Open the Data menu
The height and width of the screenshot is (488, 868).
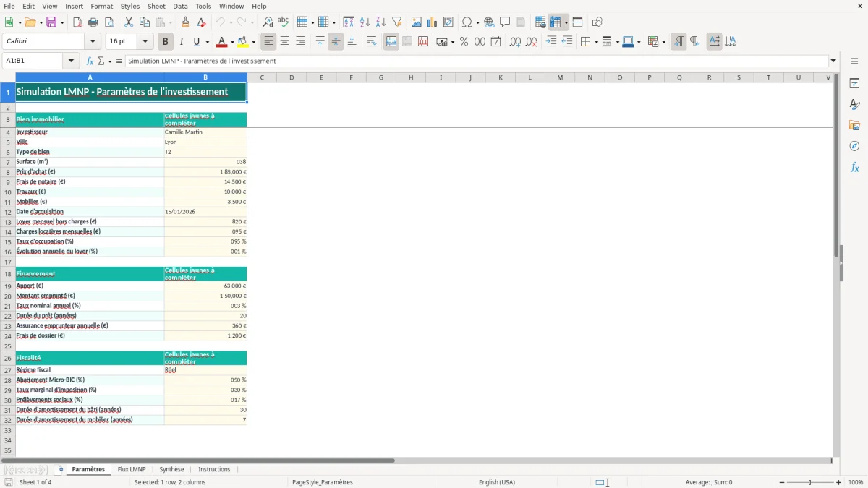(x=180, y=6)
